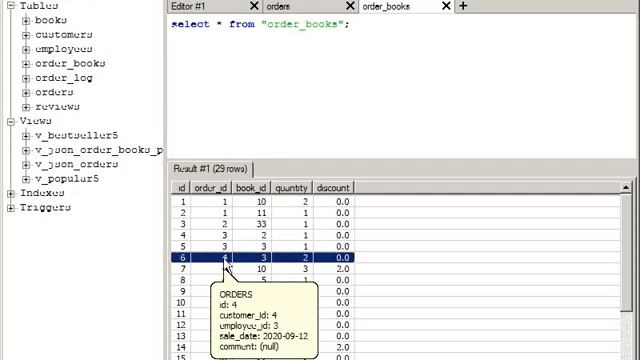Select the employees table in tree

pyautogui.click(x=64, y=49)
